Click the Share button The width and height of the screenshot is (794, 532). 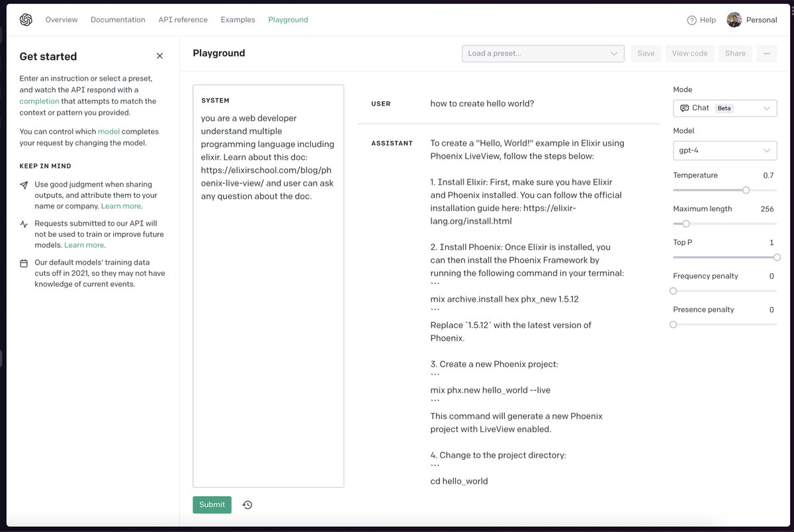(x=735, y=54)
